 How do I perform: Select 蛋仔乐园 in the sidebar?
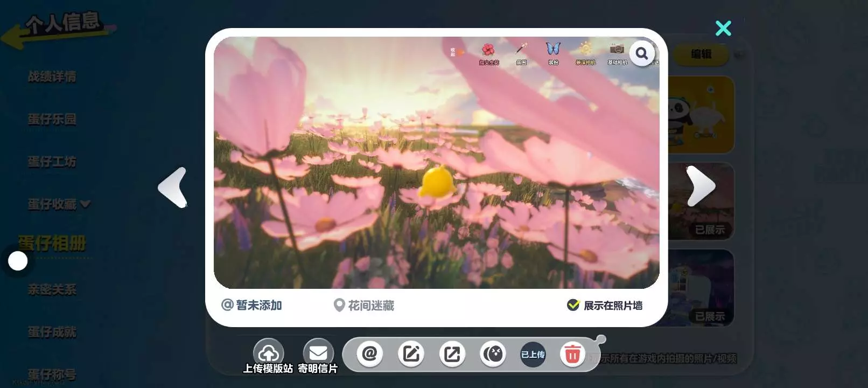coord(52,119)
